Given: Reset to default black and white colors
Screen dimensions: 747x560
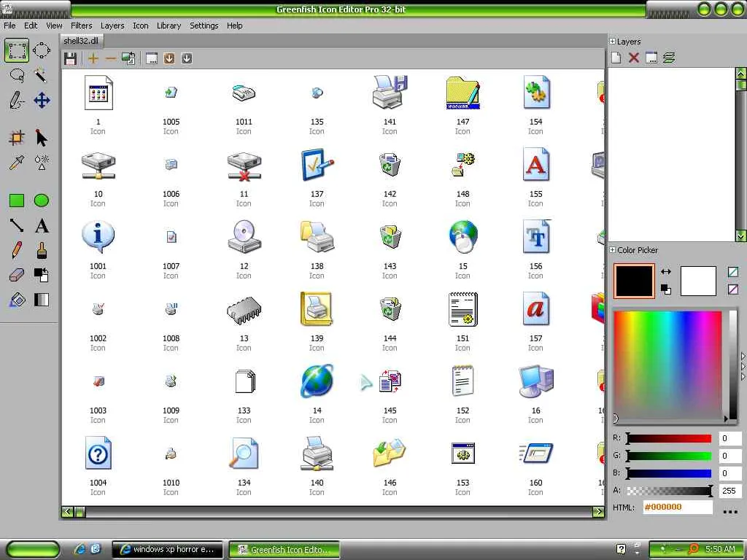Looking at the screenshot, I should click(x=666, y=289).
